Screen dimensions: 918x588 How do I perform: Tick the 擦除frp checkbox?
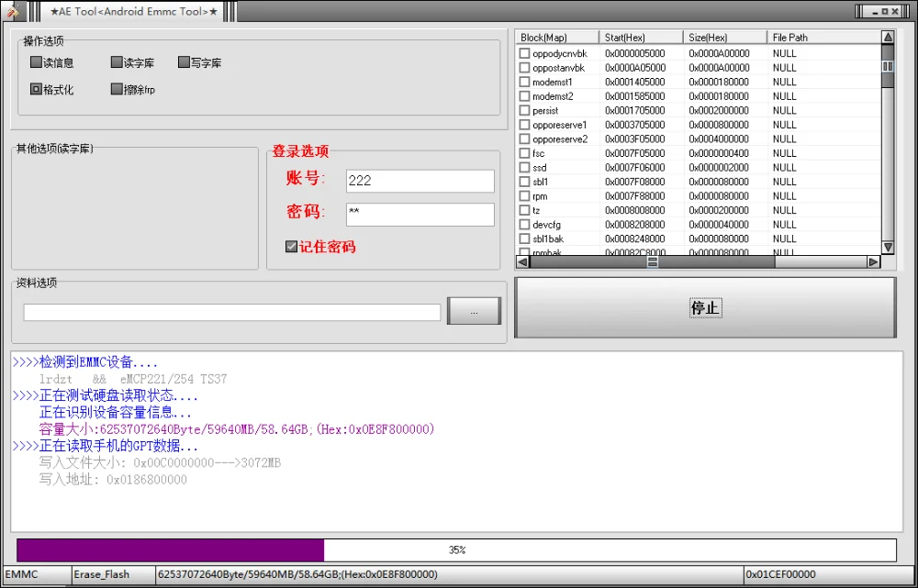coord(116,89)
